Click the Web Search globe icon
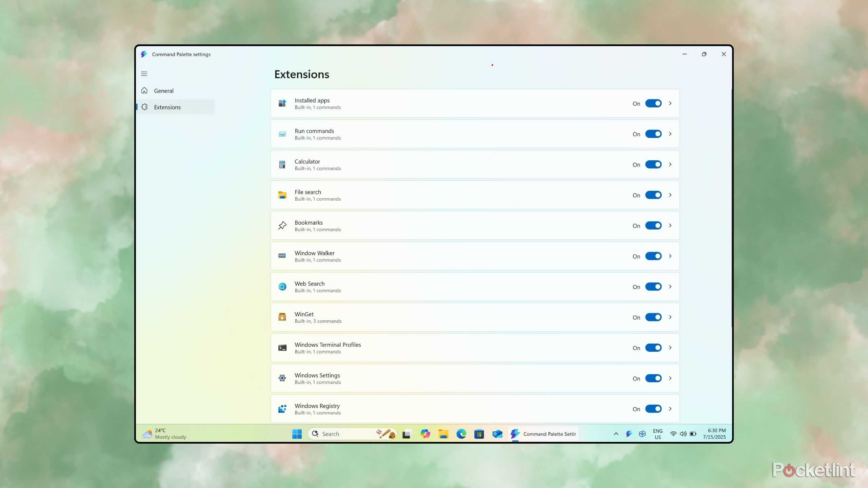868x488 pixels. click(282, 287)
